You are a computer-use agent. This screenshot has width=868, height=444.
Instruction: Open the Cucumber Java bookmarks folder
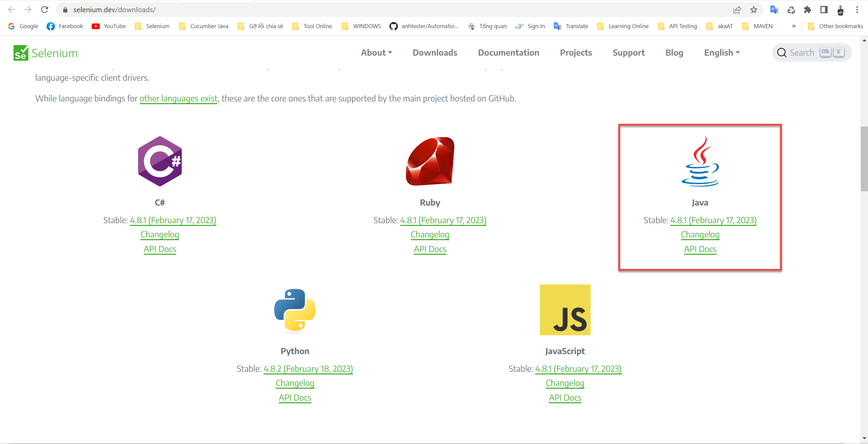(204, 26)
